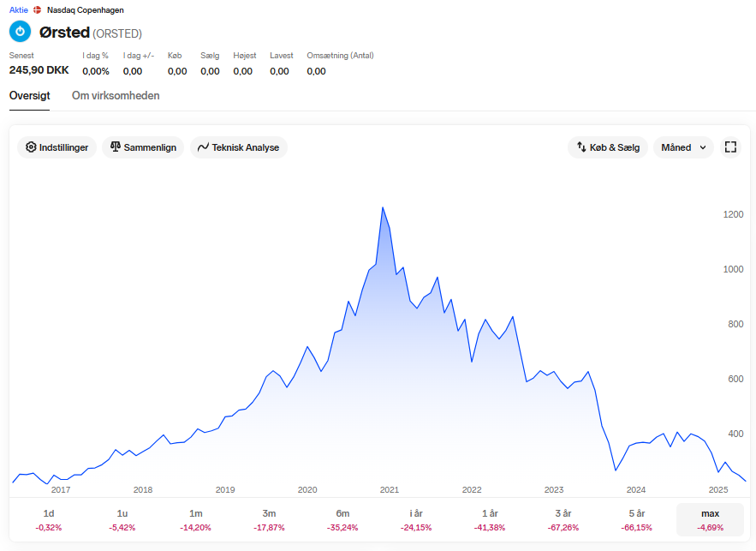Click the 1200 y-axis label
The image size is (756, 551).
pos(734,214)
